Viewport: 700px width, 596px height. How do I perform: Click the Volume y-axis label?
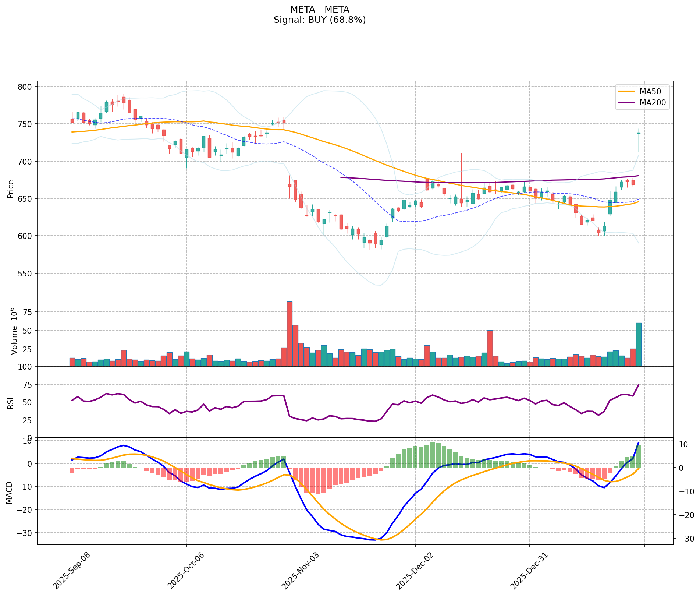[14, 331]
